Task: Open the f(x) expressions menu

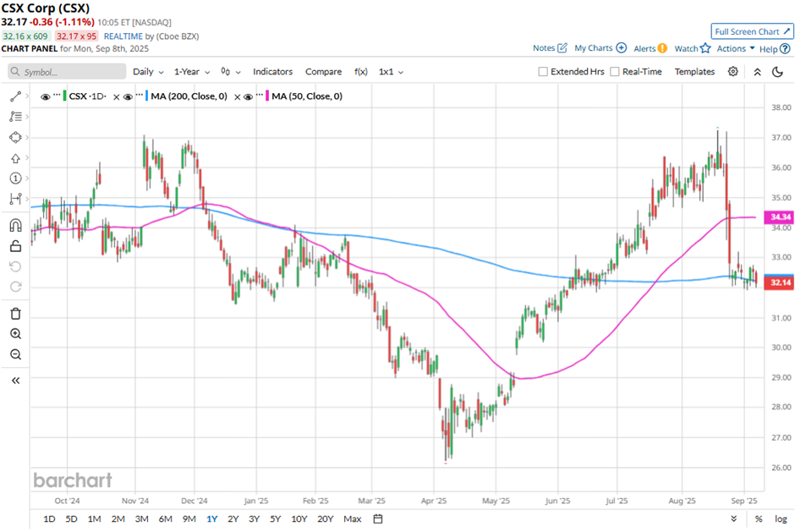Action: (x=360, y=72)
